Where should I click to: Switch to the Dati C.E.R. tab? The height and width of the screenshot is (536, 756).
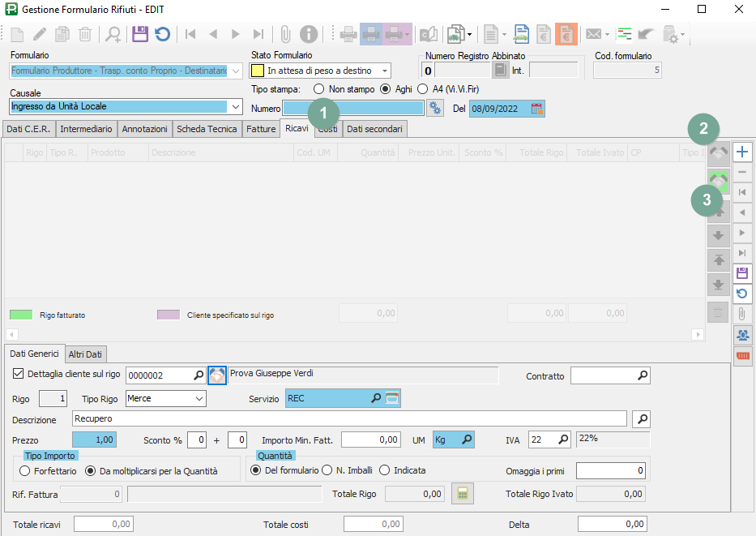tap(28, 129)
